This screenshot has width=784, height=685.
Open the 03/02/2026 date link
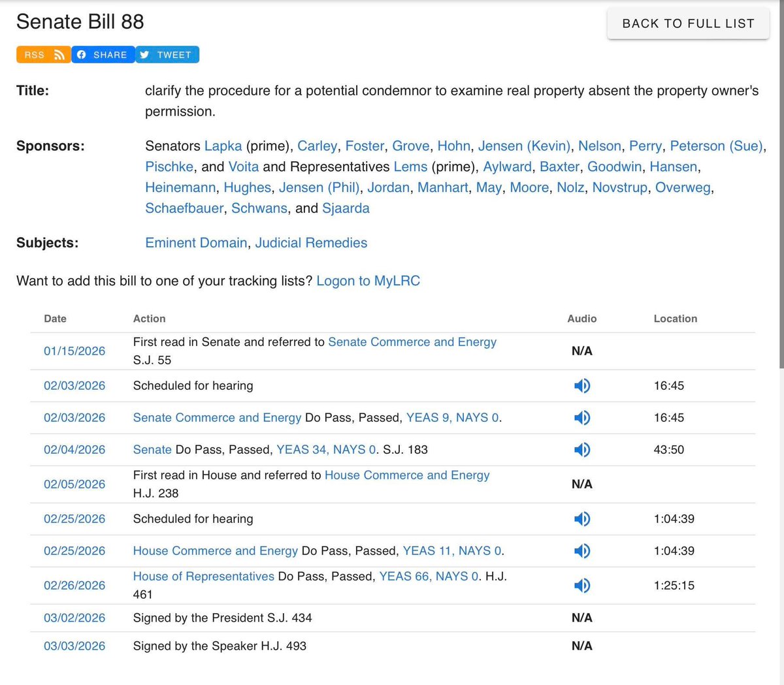tap(74, 618)
